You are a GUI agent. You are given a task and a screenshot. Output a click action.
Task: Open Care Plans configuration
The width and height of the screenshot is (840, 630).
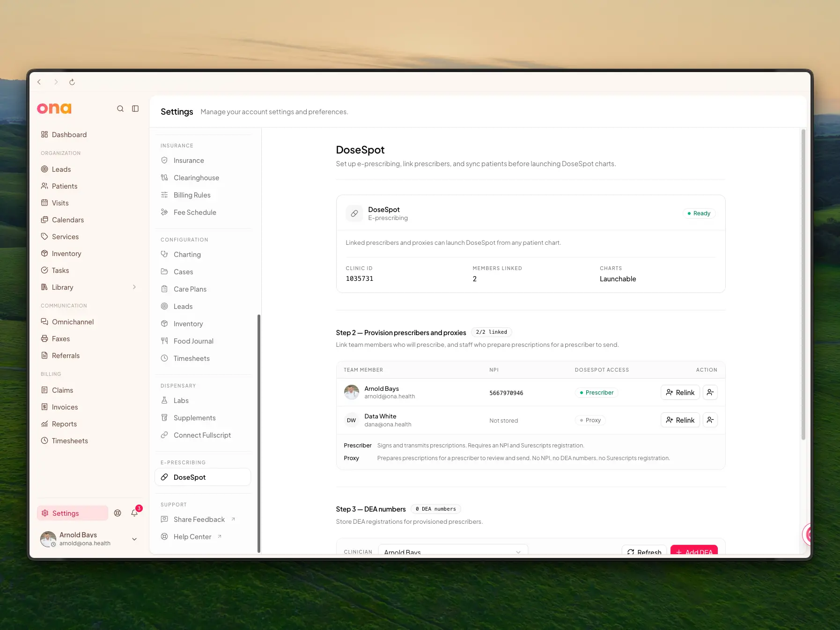(203, 289)
